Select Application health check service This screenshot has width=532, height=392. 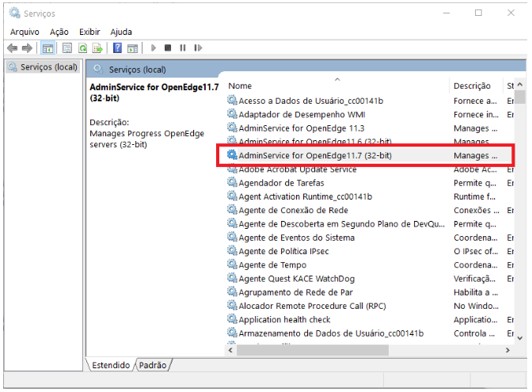coord(370,319)
